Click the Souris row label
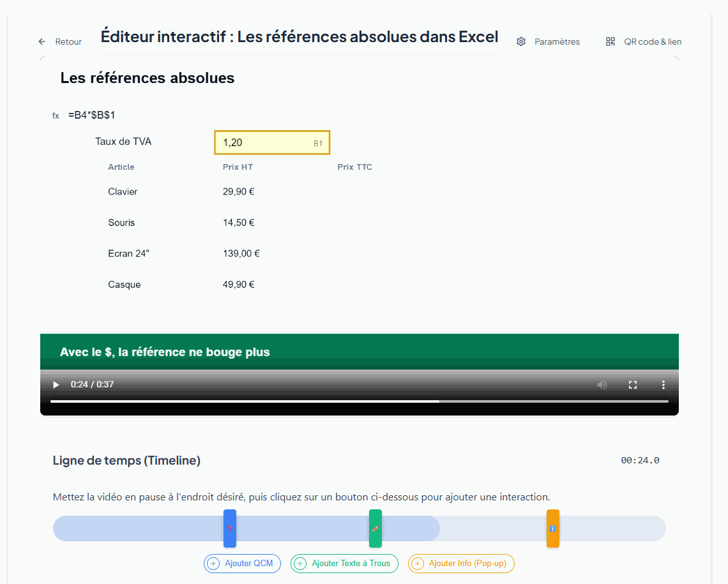The width and height of the screenshot is (728, 584). coord(121,223)
